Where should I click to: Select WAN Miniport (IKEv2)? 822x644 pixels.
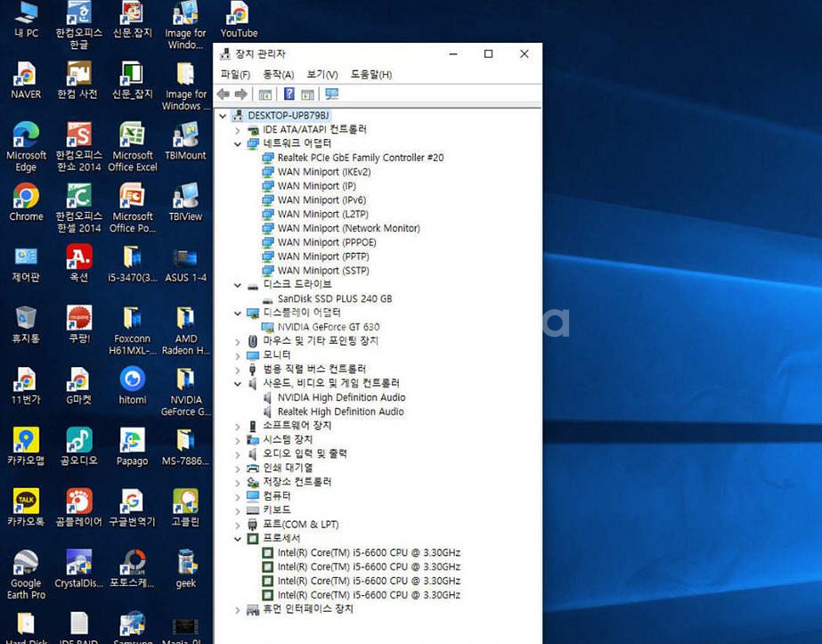pyautogui.click(x=324, y=172)
